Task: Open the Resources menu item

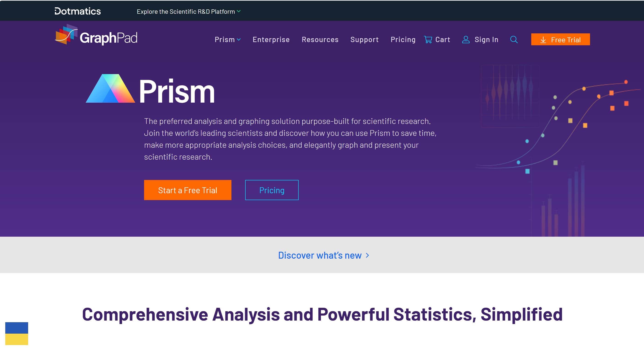Action: pyautogui.click(x=320, y=40)
